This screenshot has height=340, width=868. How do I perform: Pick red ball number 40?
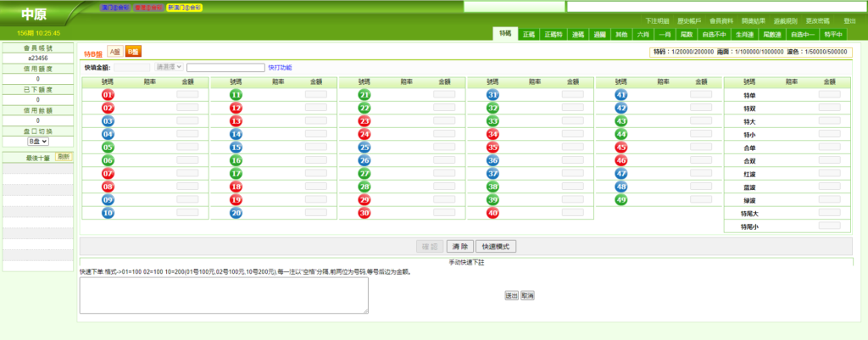(493, 213)
